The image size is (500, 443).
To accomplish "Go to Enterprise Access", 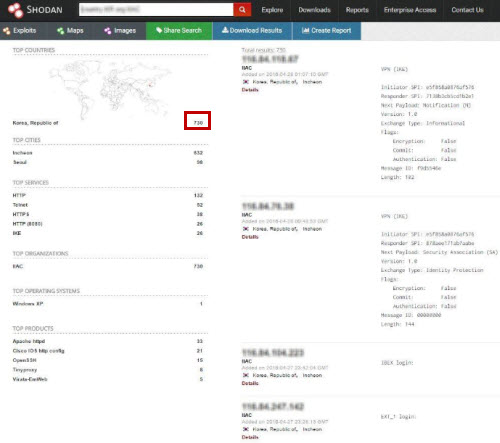I will point(410,10).
